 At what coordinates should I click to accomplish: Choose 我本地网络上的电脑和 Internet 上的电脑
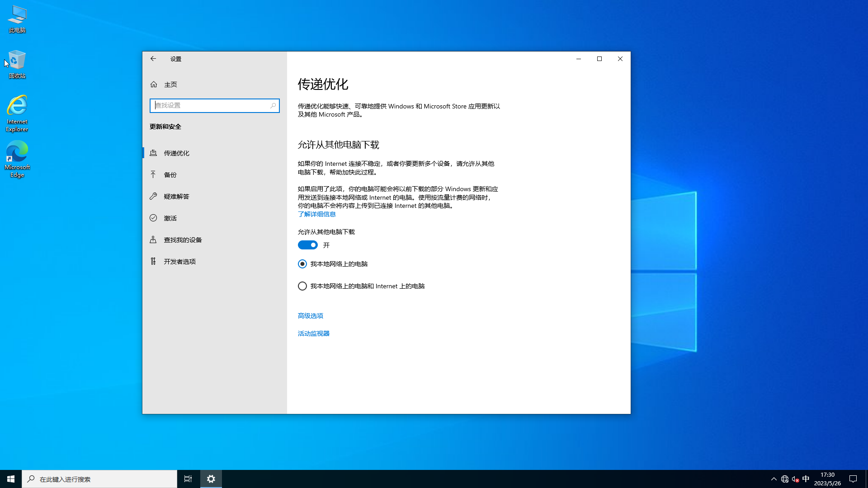click(302, 286)
